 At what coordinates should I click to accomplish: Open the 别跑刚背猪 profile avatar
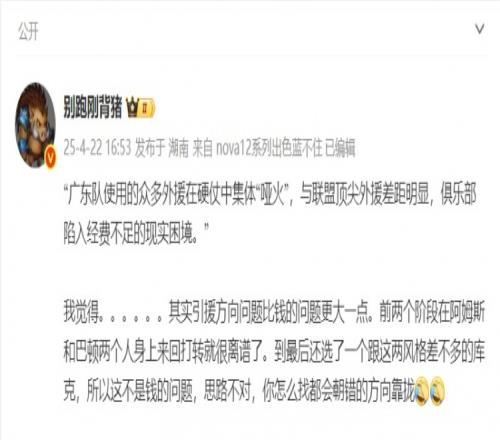[x=35, y=125]
